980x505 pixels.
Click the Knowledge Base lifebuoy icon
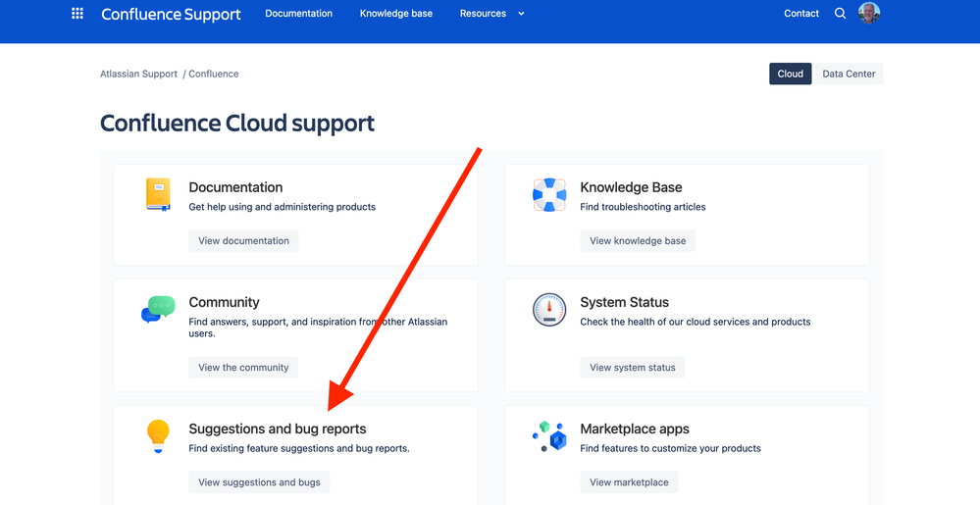tap(549, 194)
